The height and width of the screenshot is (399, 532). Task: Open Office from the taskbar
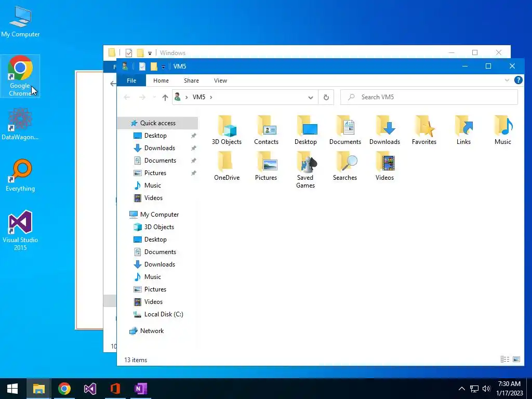pyautogui.click(x=115, y=389)
